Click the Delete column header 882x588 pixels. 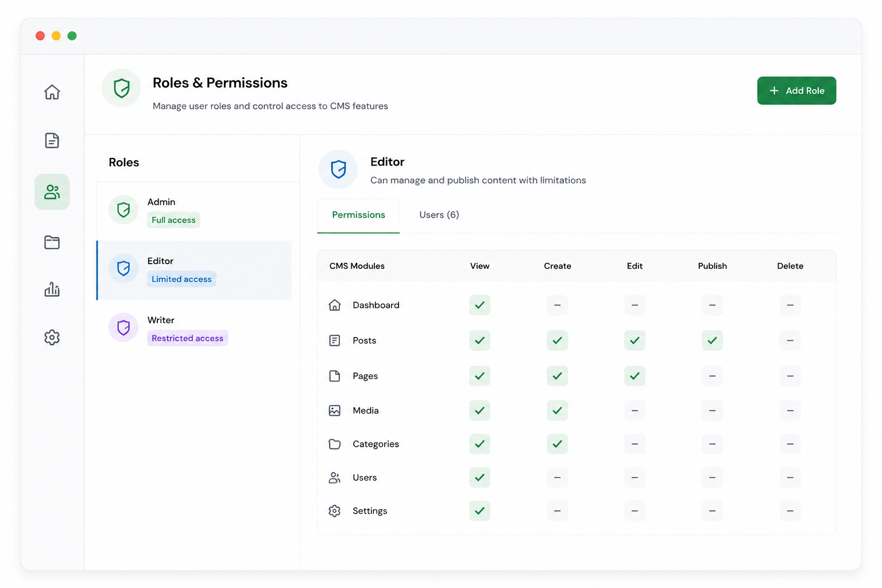[x=790, y=266]
